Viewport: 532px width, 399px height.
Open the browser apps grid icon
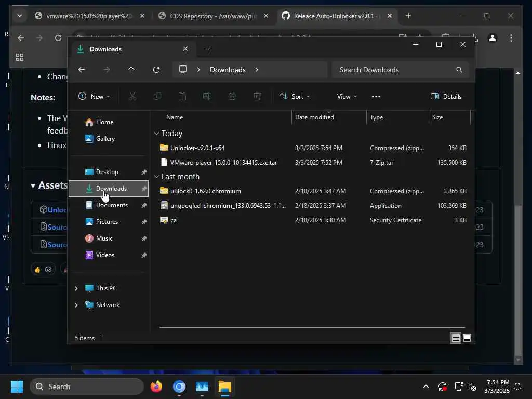pyautogui.click(x=20, y=57)
